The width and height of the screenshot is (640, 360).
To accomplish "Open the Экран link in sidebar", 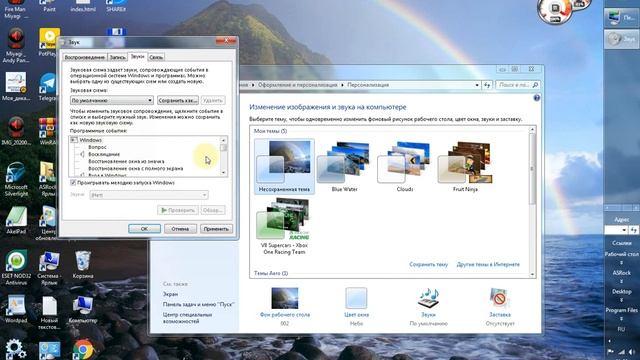I will (170, 294).
